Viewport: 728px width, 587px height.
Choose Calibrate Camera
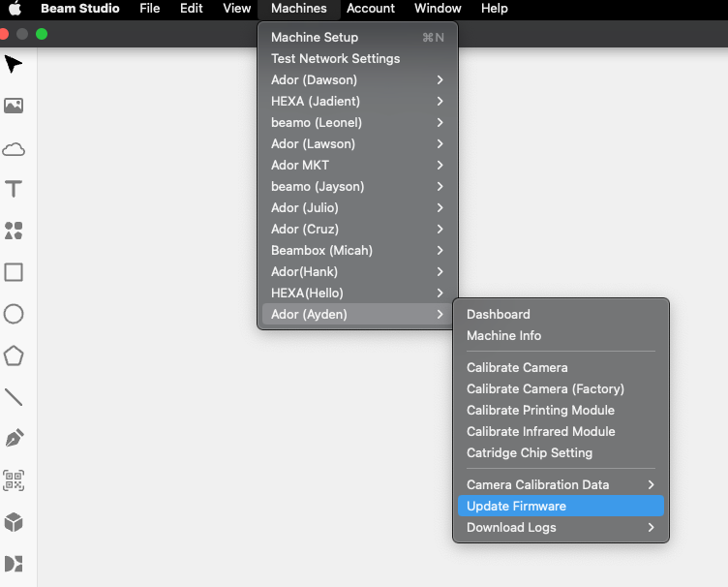coord(561,368)
